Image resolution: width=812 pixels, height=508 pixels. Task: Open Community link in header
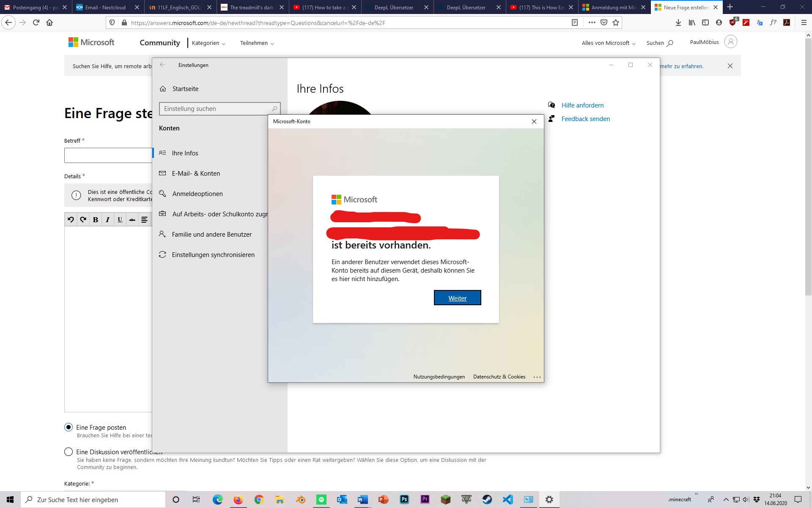click(x=159, y=43)
